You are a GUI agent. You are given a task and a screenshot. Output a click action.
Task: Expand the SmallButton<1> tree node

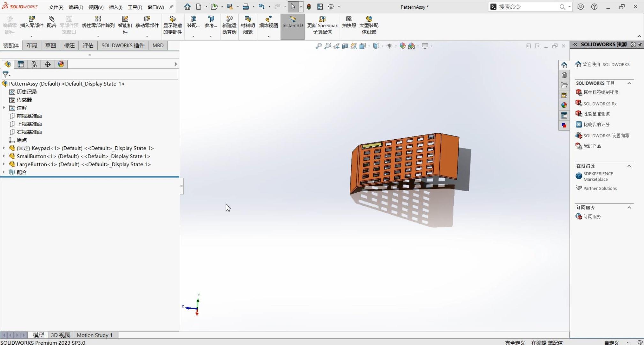4,156
